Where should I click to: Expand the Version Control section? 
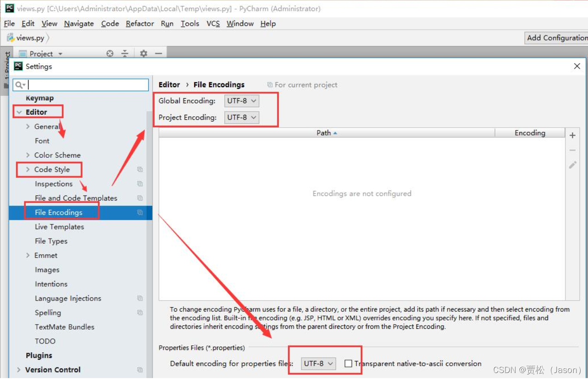tap(19, 370)
